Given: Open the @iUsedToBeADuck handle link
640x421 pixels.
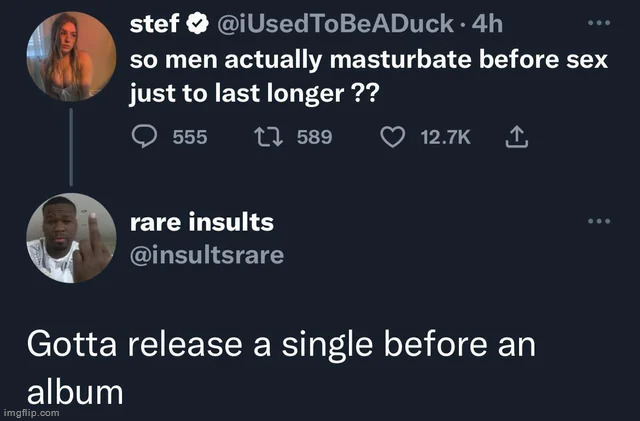Looking at the screenshot, I should [x=336, y=24].
